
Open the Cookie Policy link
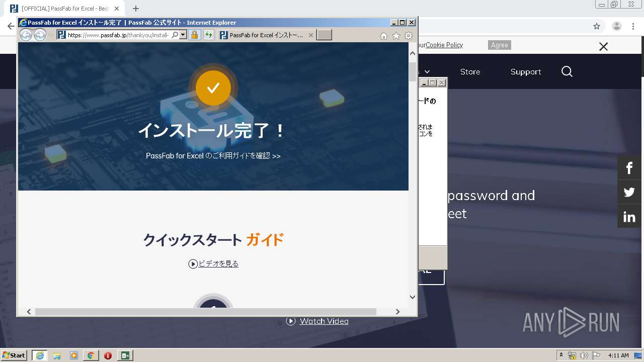[444, 45]
